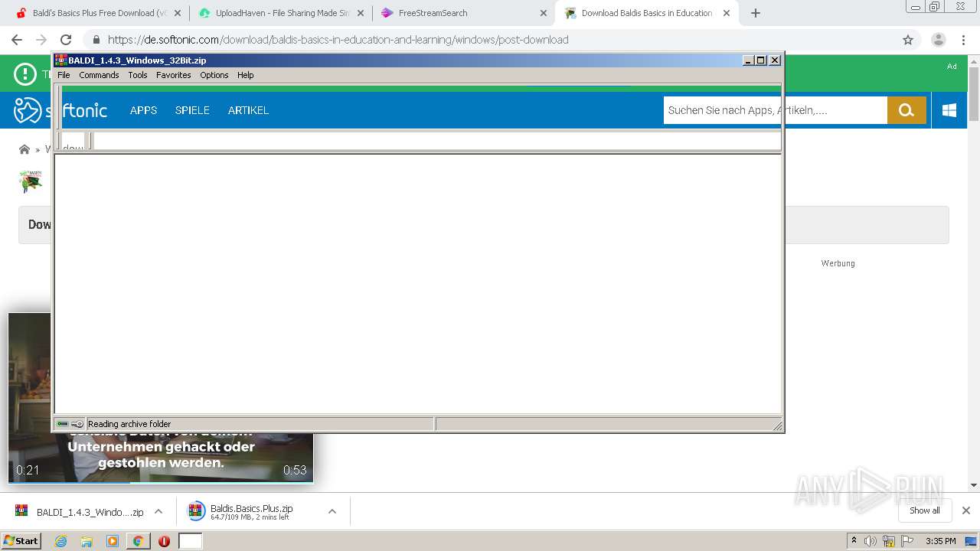Close the FreeStreamSearch tab
This screenshot has height=551, width=980.
point(544,13)
